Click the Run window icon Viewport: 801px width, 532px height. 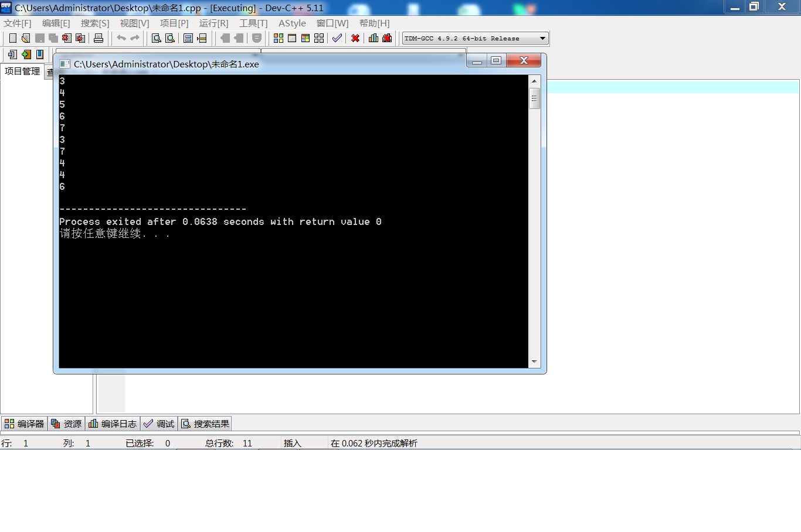(x=292, y=38)
